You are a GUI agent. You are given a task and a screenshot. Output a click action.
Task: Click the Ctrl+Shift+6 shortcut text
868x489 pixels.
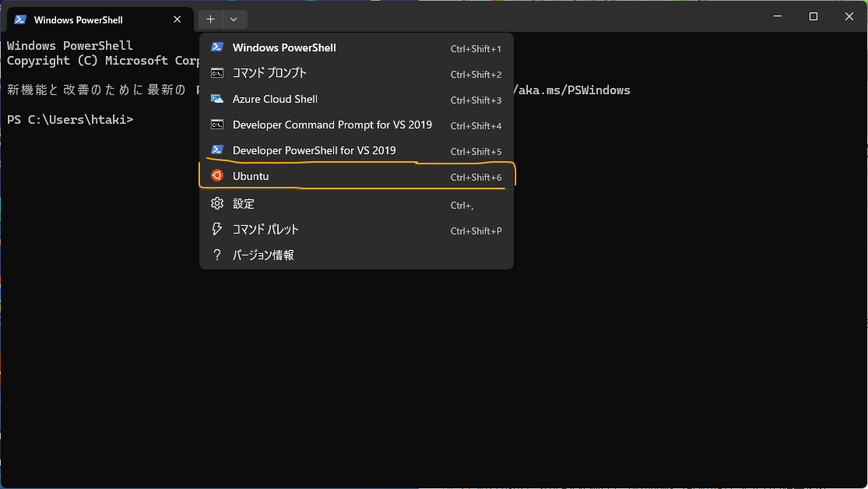476,178
